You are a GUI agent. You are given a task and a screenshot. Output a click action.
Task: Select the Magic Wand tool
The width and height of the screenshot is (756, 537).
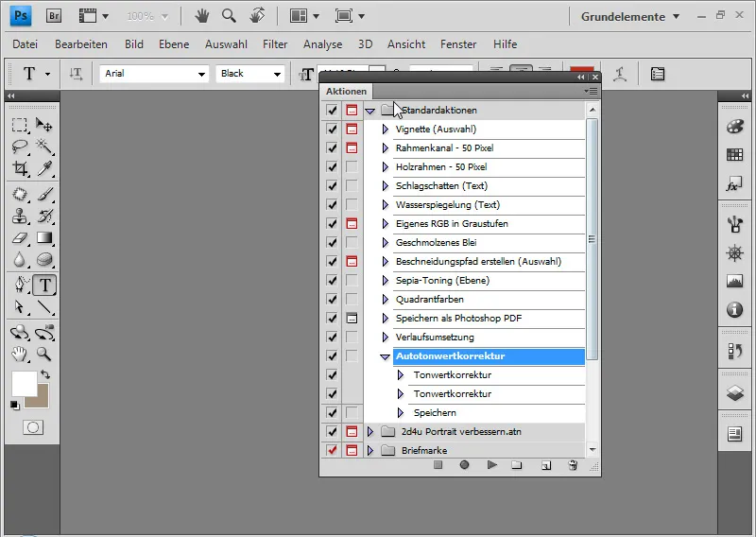point(44,147)
